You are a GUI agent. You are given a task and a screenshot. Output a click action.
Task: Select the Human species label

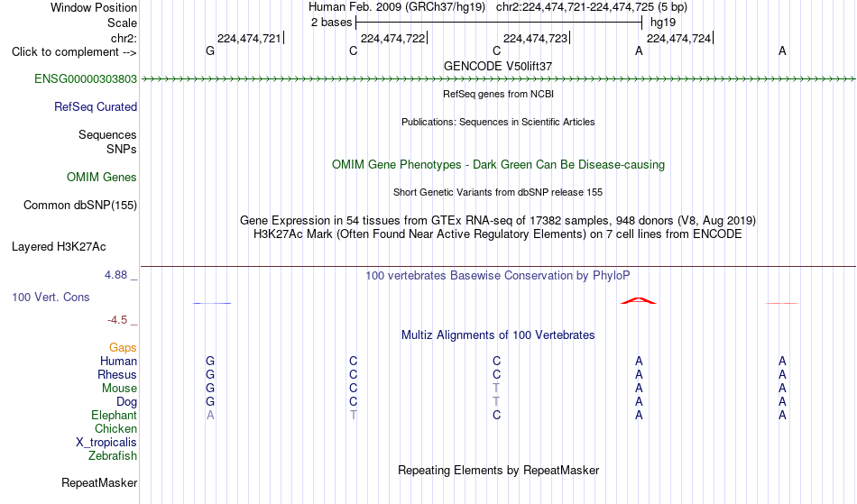tap(118, 362)
